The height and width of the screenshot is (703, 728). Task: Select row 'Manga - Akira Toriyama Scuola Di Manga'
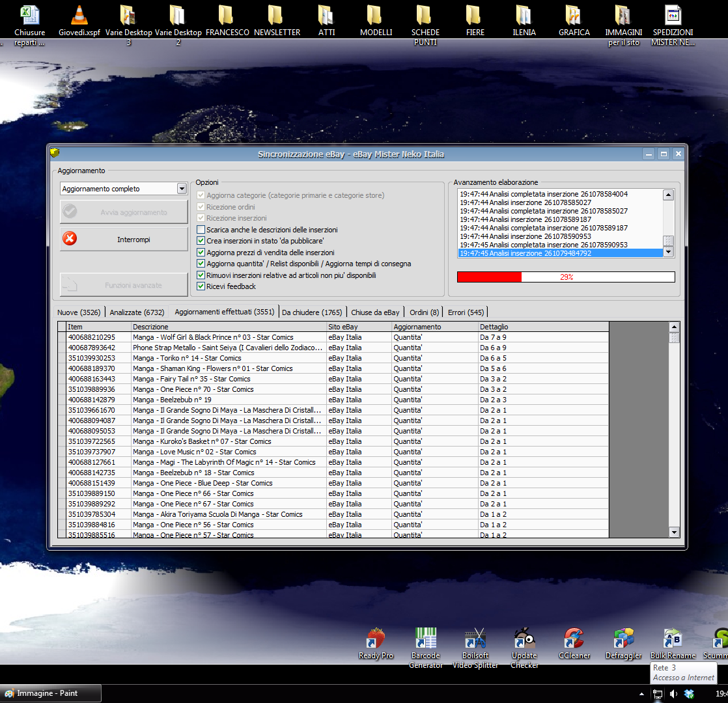(333, 514)
